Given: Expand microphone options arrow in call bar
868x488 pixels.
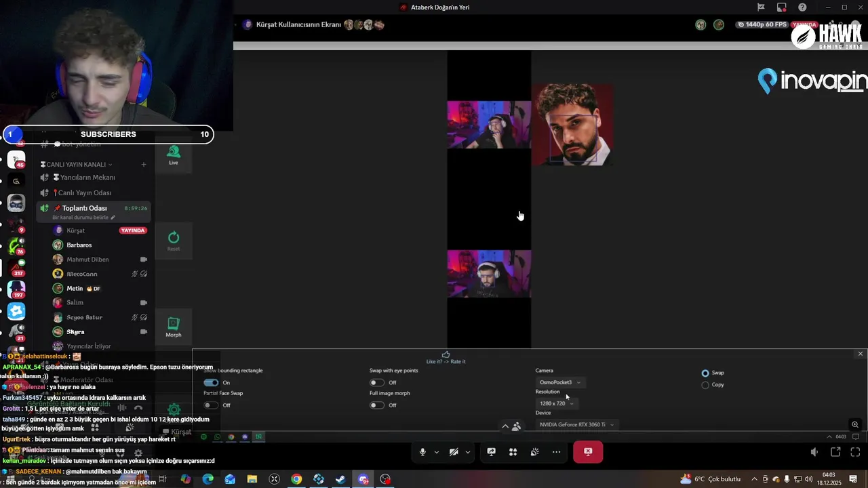Looking at the screenshot, I should click(436, 452).
